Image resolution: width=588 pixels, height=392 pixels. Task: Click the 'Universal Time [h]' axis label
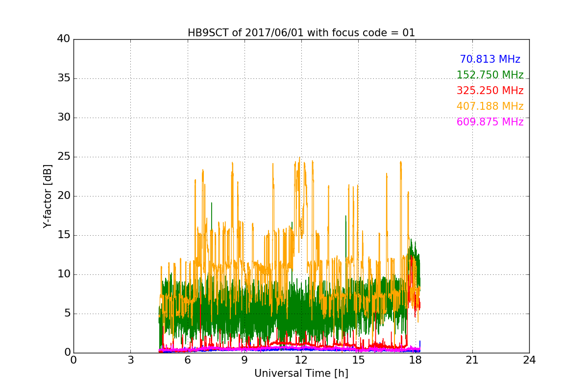pos(301,373)
